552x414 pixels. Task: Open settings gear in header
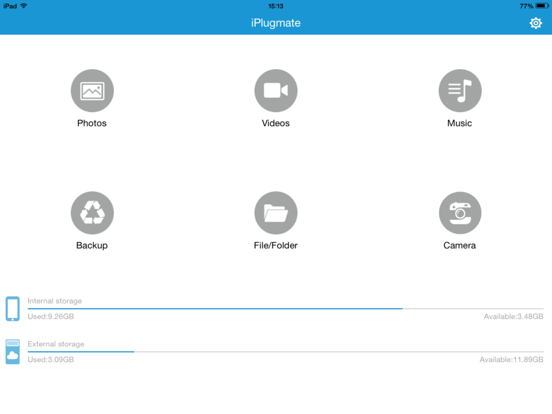point(535,23)
